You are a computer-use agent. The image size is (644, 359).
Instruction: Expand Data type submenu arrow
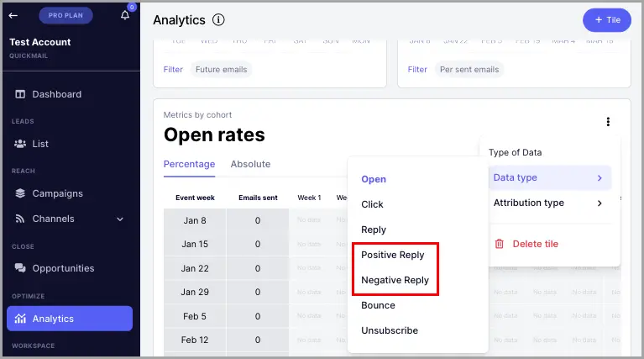(599, 178)
